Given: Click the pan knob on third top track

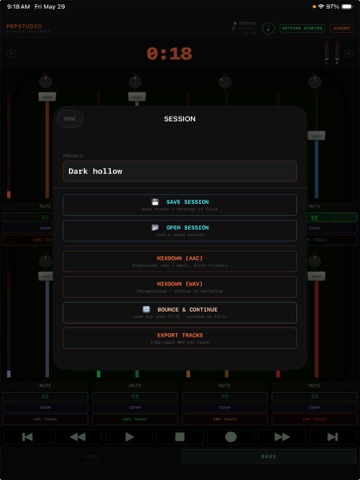Looking at the screenshot, I should point(225,82).
